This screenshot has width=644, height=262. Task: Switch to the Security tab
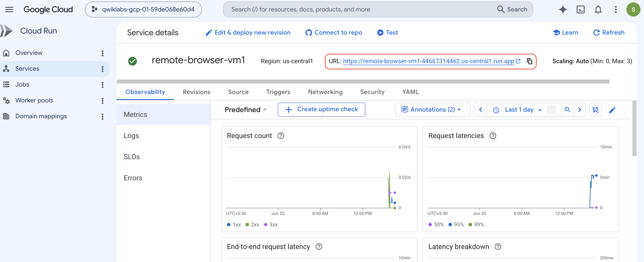coord(372,92)
